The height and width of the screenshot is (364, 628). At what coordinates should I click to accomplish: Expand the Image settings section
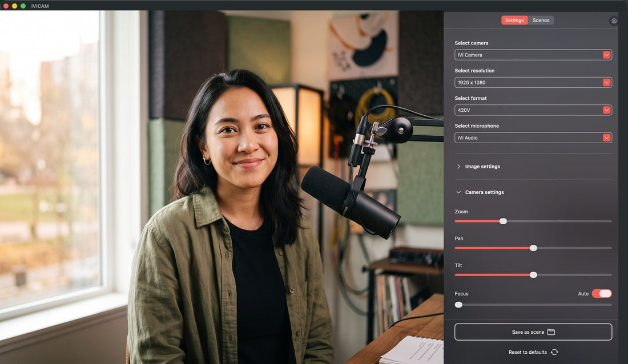[478, 167]
